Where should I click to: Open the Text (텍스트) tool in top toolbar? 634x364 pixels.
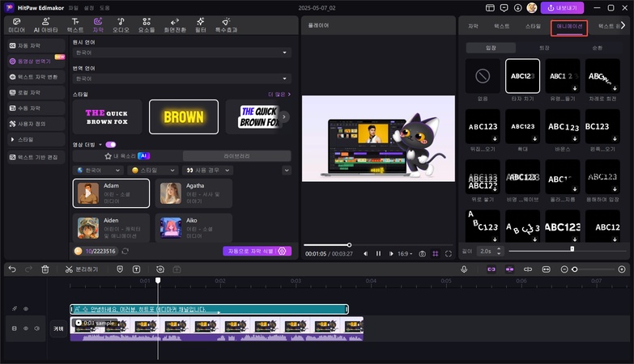(x=75, y=25)
